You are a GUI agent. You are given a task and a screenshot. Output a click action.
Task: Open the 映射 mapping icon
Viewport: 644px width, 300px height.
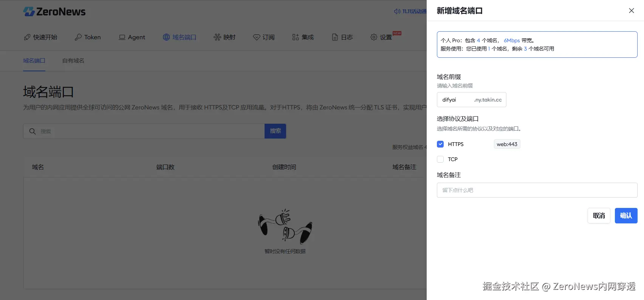pyautogui.click(x=217, y=37)
